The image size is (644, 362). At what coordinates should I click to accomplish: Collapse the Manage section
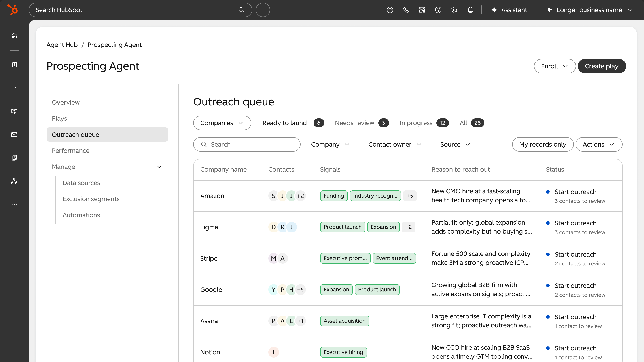(107, 167)
